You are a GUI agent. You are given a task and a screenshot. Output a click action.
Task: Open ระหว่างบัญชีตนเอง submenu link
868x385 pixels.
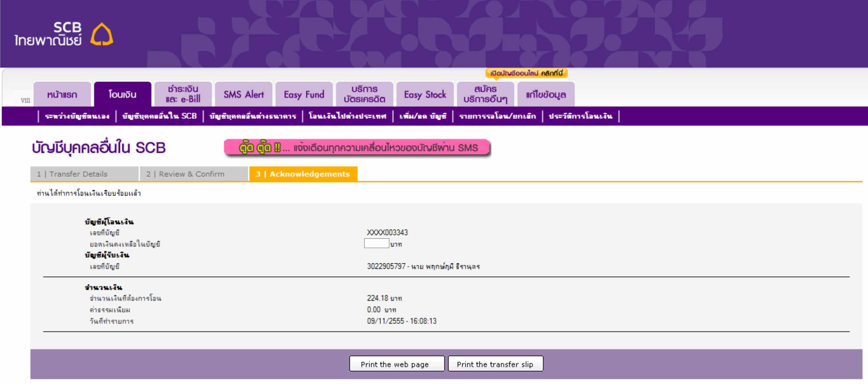[x=77, y=116]
